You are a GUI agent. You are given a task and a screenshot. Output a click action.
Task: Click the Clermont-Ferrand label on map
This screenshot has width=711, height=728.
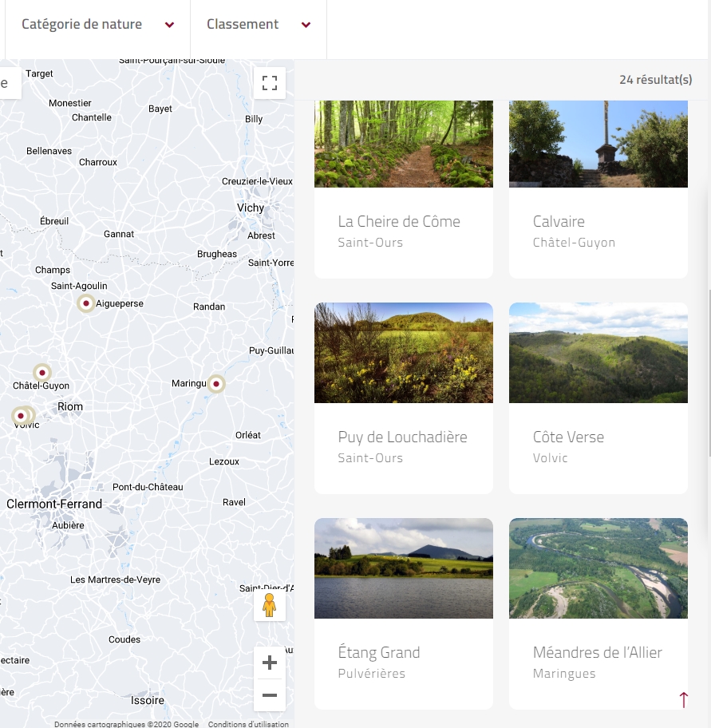coord(54,504)
